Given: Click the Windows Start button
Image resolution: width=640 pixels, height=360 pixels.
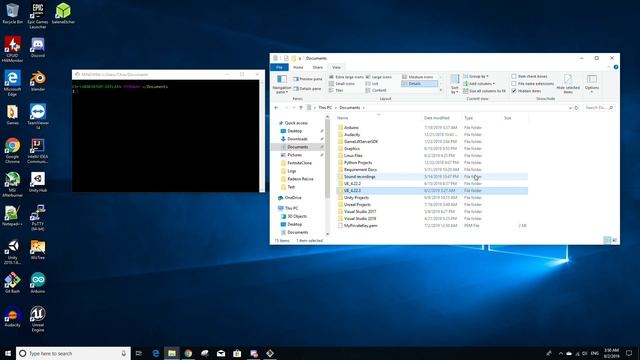Looking at the screenshot, I should 8,353.
